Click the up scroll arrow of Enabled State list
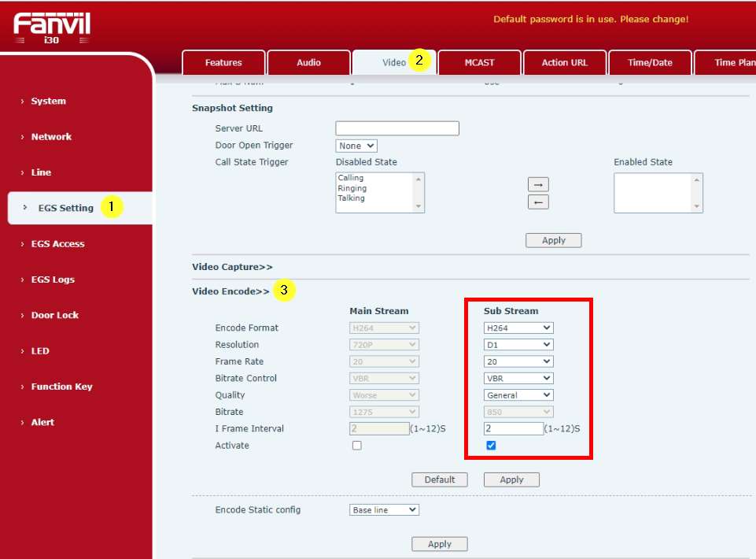The height and width of the screenshot is (559, 756). pyautogui.click(x=696, y=180)
